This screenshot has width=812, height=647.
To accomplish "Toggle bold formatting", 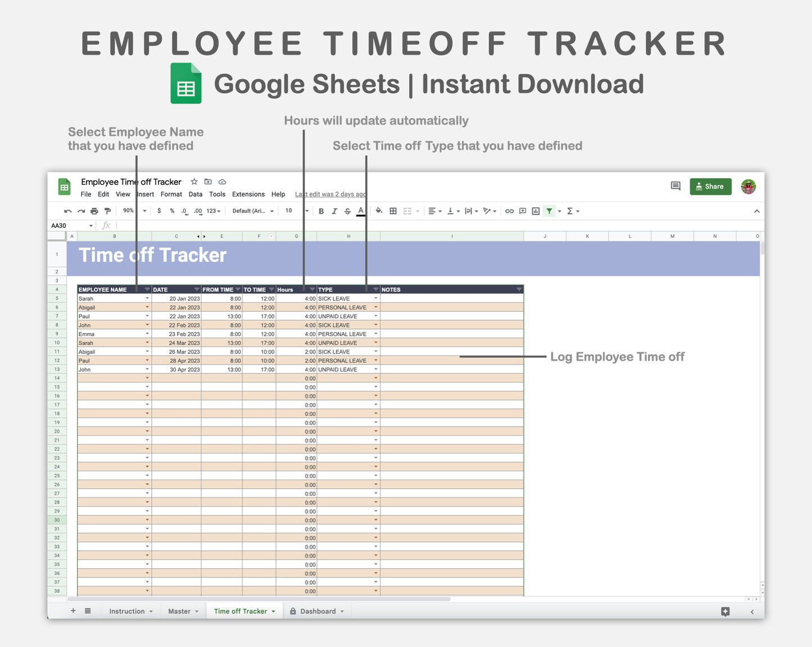I will click(x=321, y=211).
